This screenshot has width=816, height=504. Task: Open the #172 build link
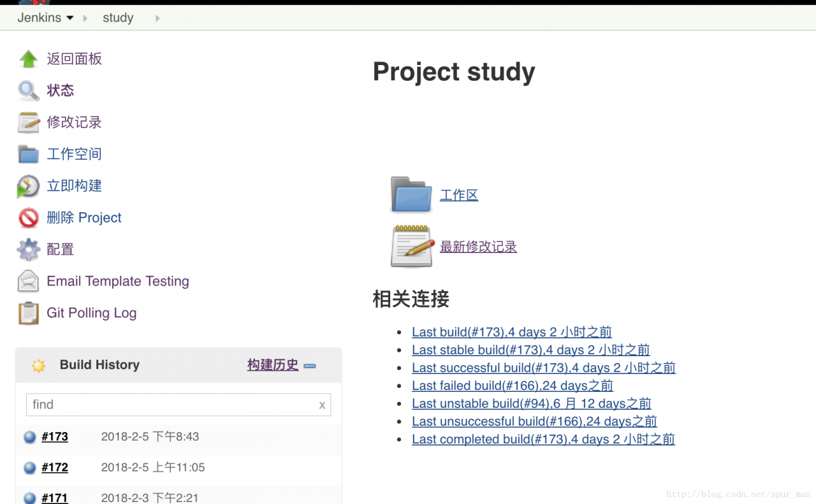point(55,468)
